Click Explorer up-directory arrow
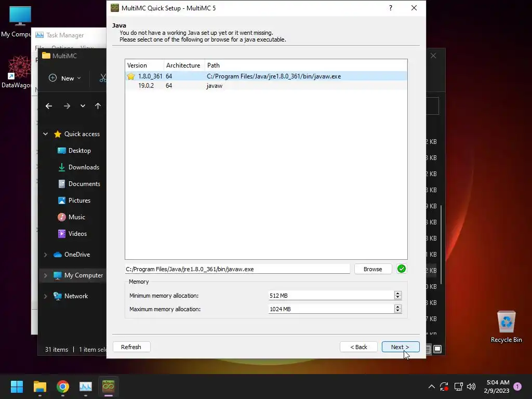The height and width of the screenshot is (399, 532). coord(98,106)
